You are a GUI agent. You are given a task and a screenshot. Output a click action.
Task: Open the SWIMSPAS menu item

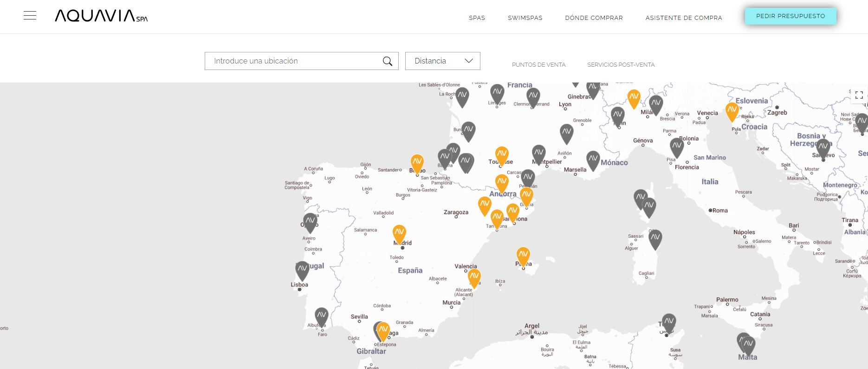[525, 18]
